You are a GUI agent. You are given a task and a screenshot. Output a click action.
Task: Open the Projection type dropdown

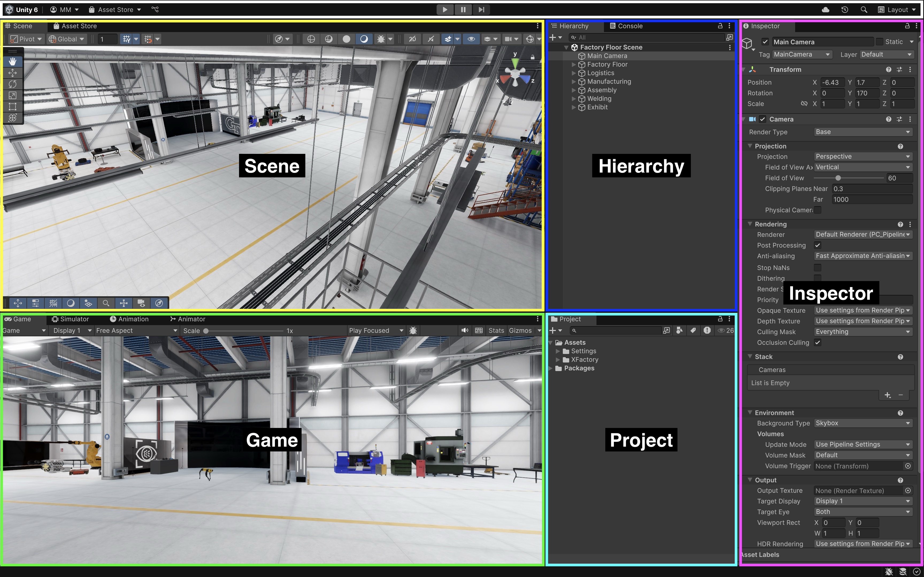pos(863,157)
